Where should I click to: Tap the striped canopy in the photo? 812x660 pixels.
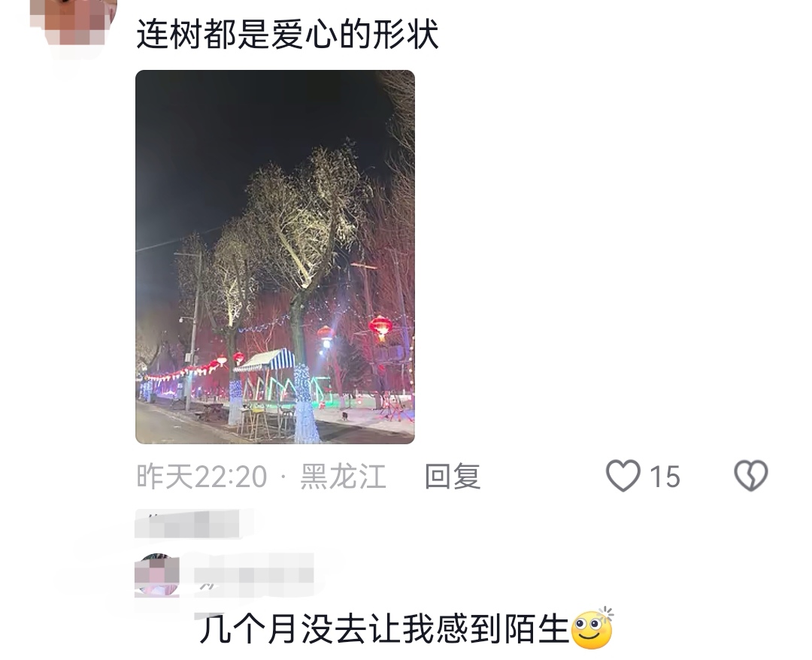point(265,360)
